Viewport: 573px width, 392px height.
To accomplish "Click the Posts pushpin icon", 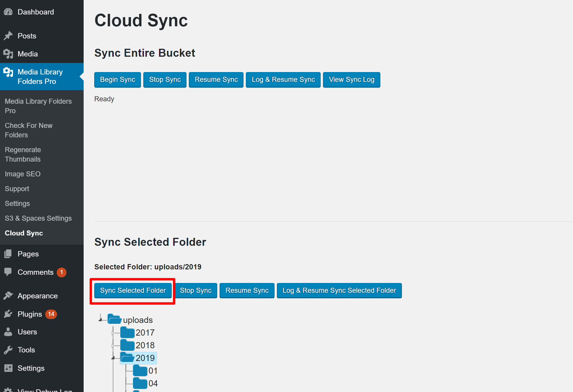I will [x=8, y=35].
